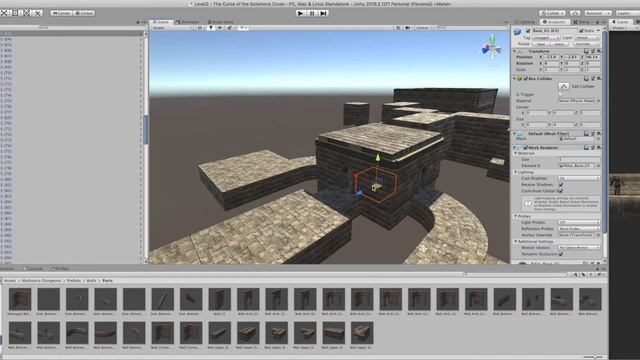640x360 pixels.
Task: Switch to the Scene tab
Action: (x=161, y=22)
